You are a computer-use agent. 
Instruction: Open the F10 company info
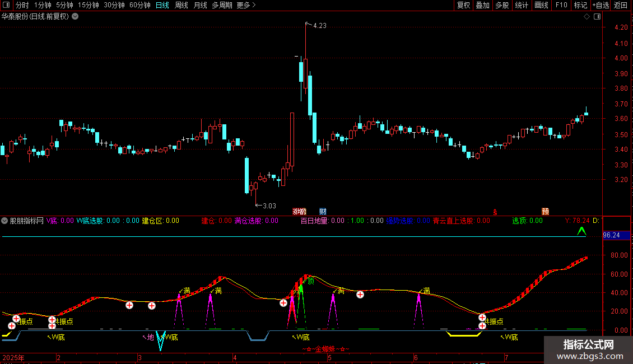coord(561,5)
